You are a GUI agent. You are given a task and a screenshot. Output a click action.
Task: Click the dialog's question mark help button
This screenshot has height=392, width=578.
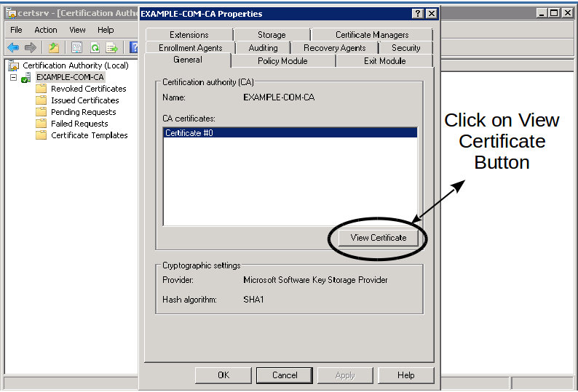418,14
